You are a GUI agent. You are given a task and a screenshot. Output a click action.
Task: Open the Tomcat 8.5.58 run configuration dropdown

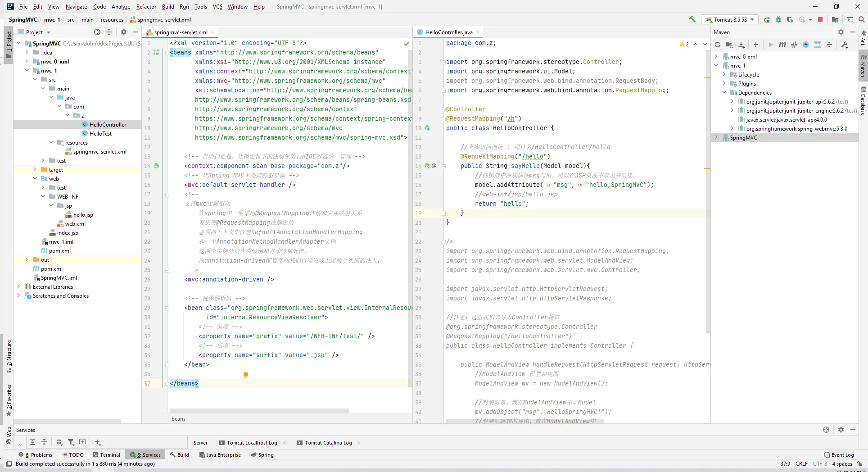[730, 19]
